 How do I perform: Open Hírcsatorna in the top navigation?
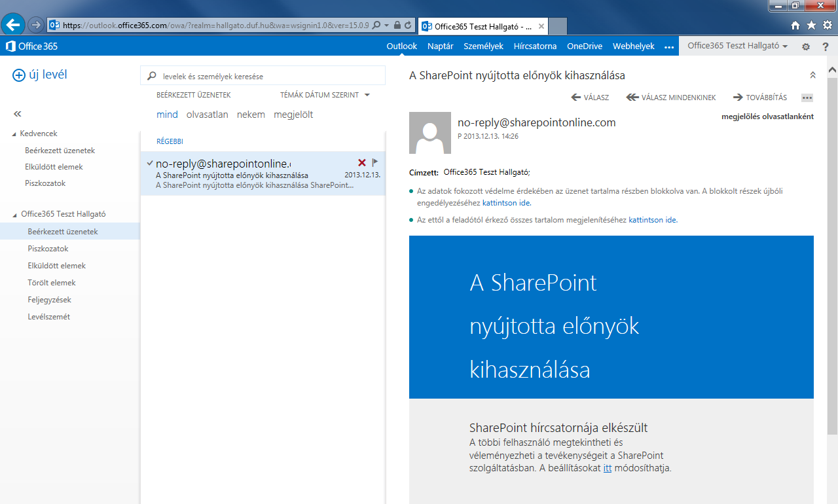[x=535, y=46]
